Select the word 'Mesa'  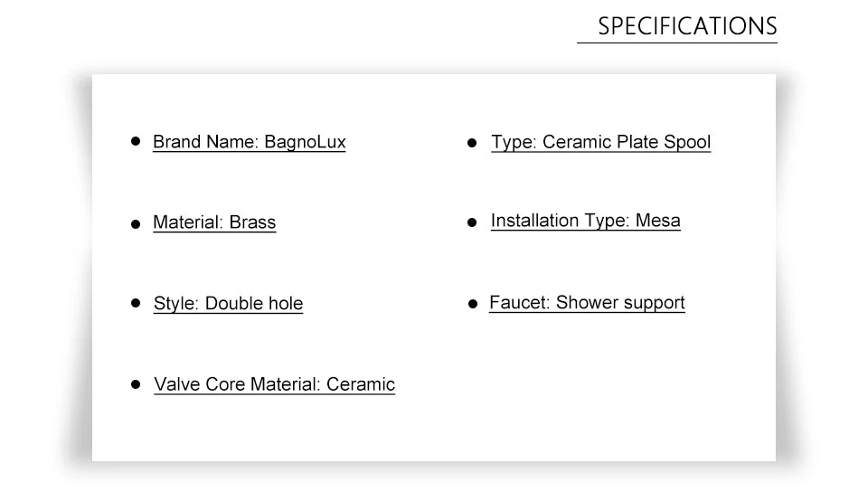pos(658,221)
